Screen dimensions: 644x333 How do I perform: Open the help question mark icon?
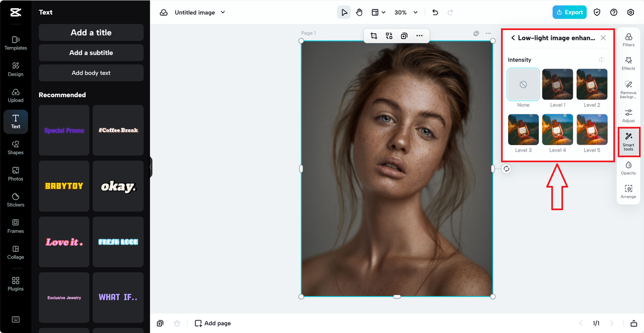614,13
